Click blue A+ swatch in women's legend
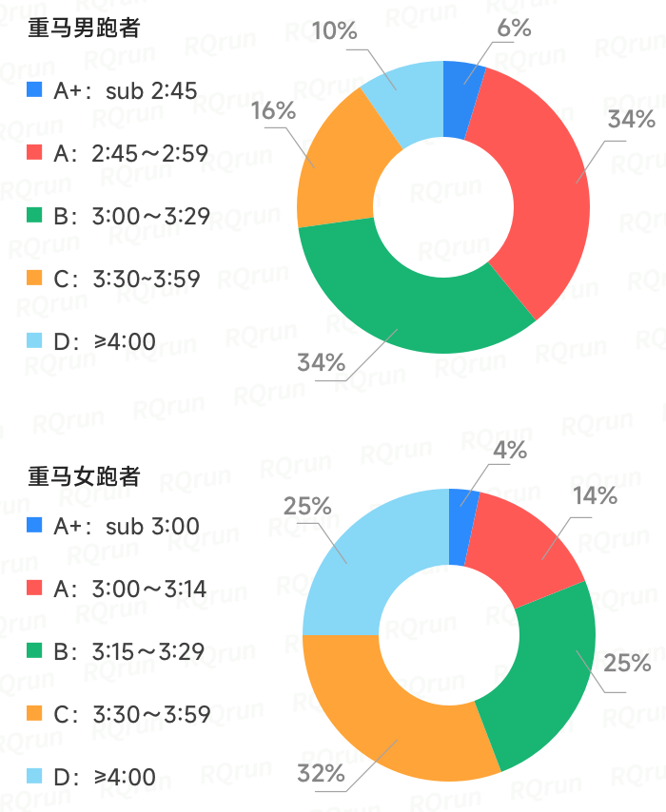The height and width of the screenshot is (812, 666). (x=35, y=526)
